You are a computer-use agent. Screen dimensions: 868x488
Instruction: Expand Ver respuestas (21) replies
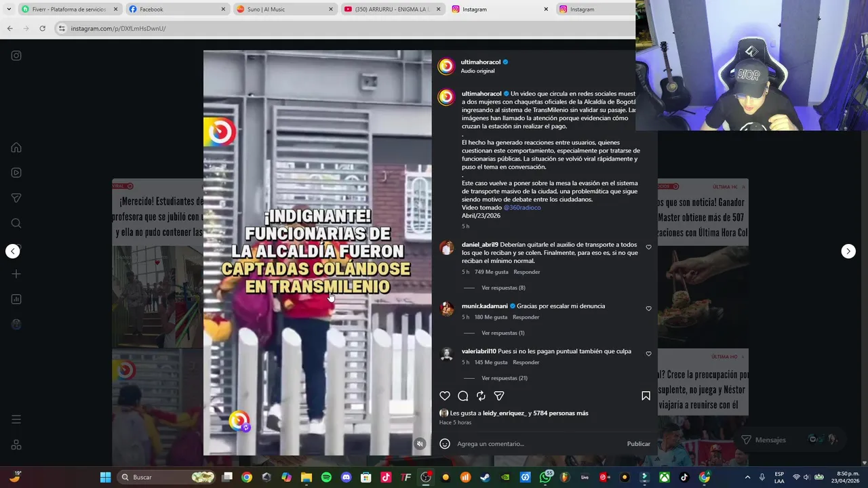(505, 378)
